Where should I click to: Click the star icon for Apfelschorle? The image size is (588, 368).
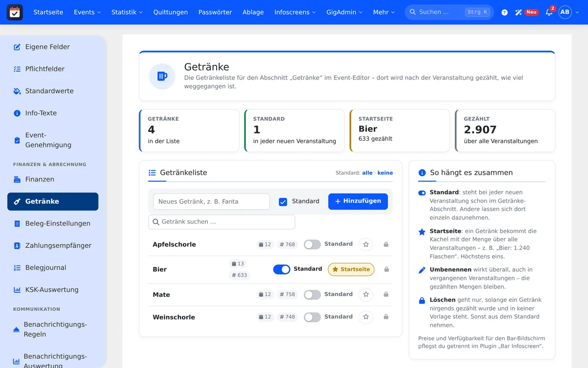(x=366, y=244)
